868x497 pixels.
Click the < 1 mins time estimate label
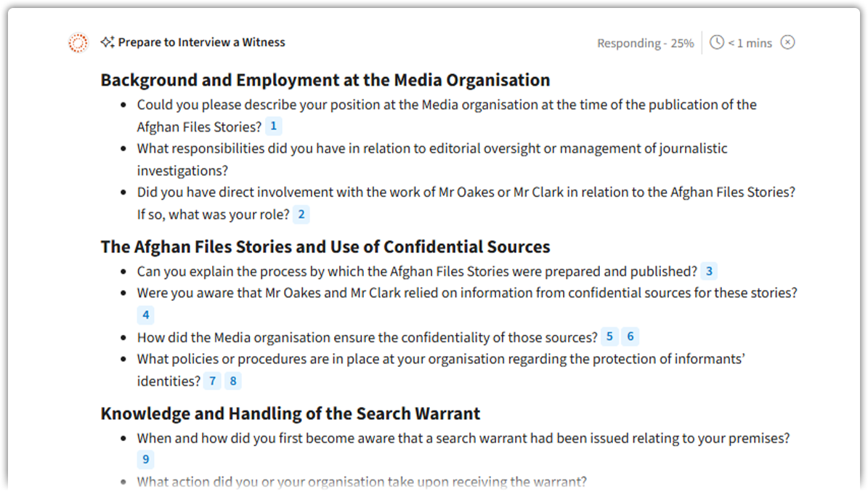point(749,42)
